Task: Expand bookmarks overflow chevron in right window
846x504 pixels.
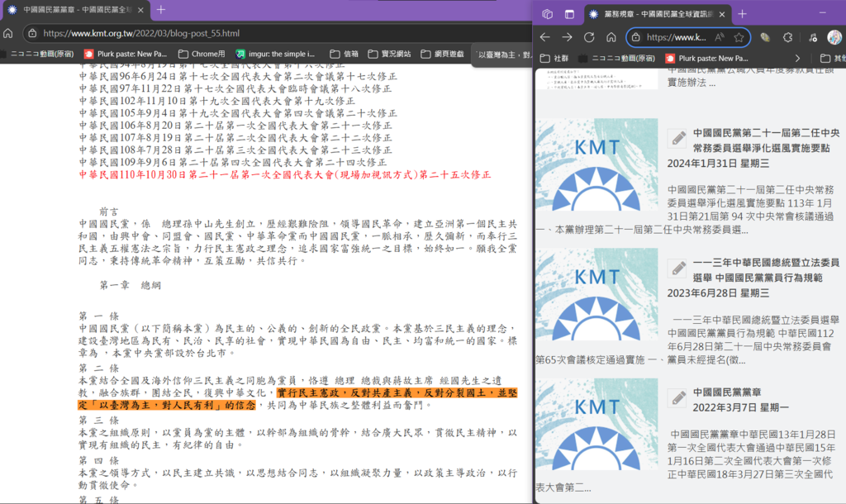Action: click(797, 59)
